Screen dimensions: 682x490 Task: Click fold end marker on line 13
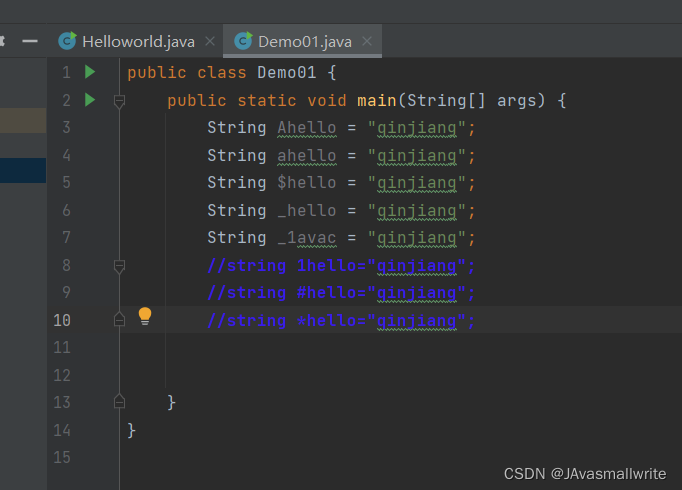(119, 401)
